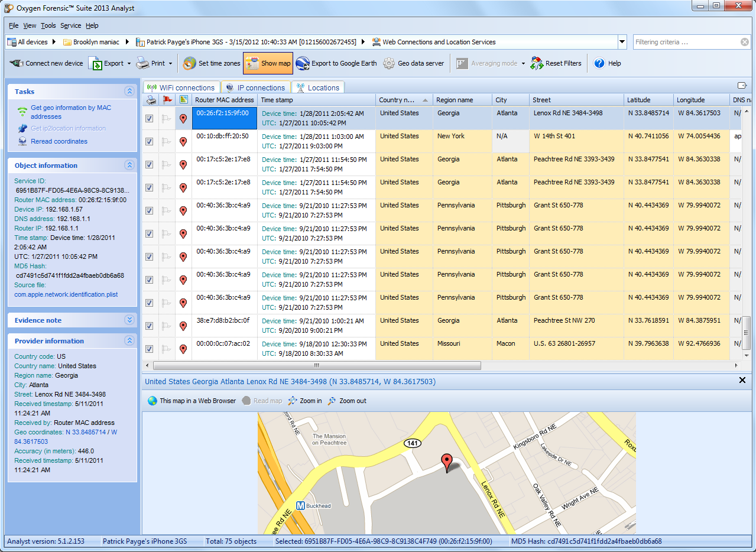
Task: Collapse the Provider information panel
Action: 129,340
